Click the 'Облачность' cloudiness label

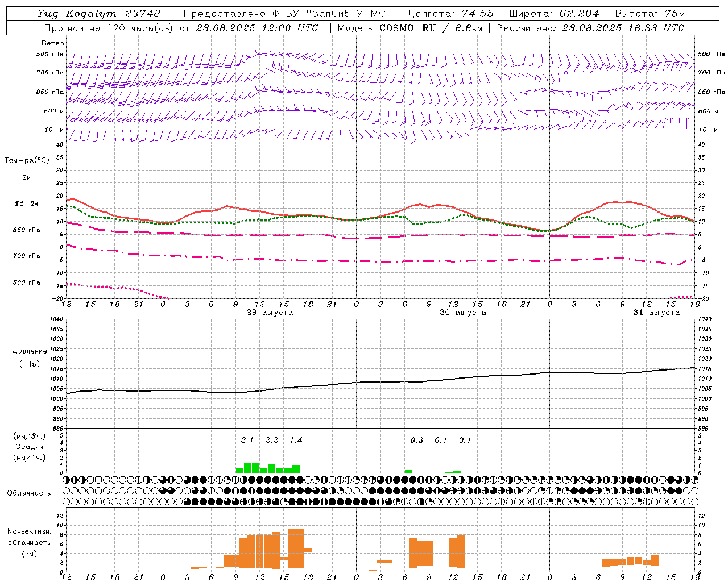click(x=29, y=493)
